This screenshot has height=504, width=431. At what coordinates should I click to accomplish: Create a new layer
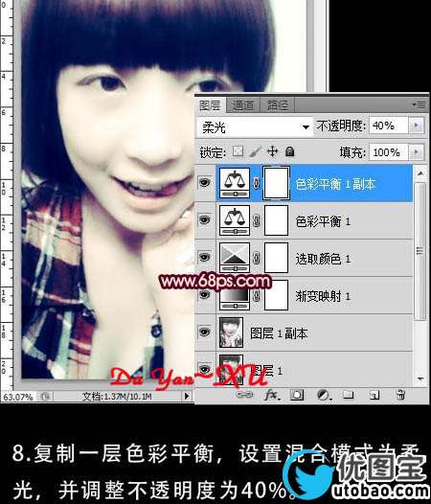[374, 395]
